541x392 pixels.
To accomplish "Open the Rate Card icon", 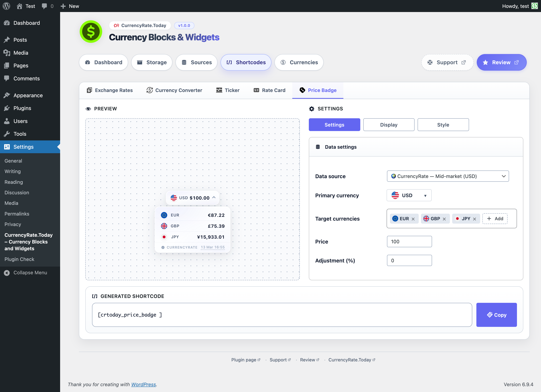I will click(256, 90).
